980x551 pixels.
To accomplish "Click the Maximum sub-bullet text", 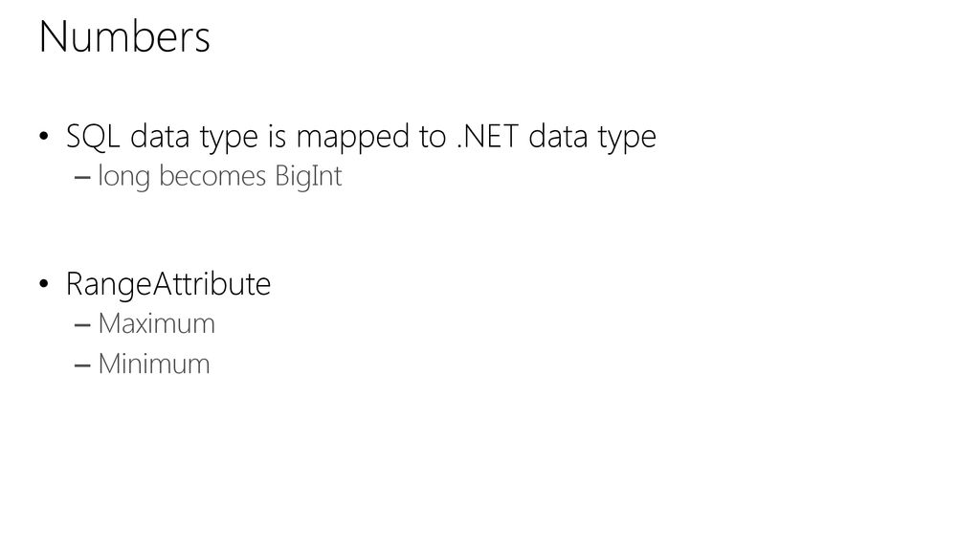I will (x=156, y=323).
